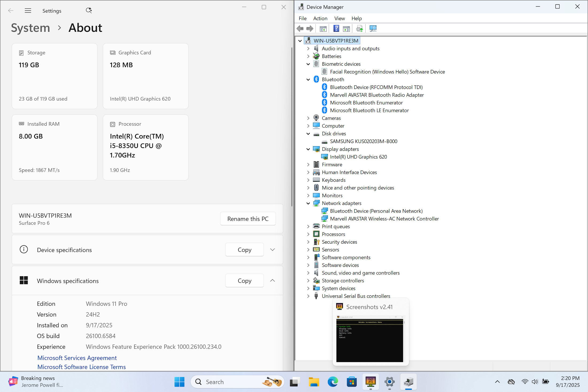
Task: Collapse the Display adapters node
Action: point(308,149)
